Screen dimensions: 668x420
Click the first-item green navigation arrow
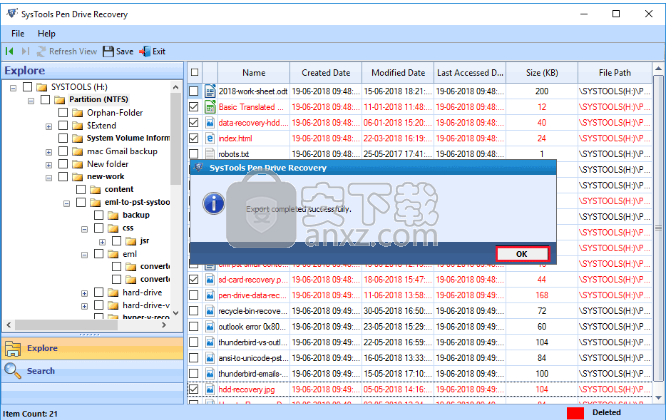pyautogui.click(x=9, y=52)
